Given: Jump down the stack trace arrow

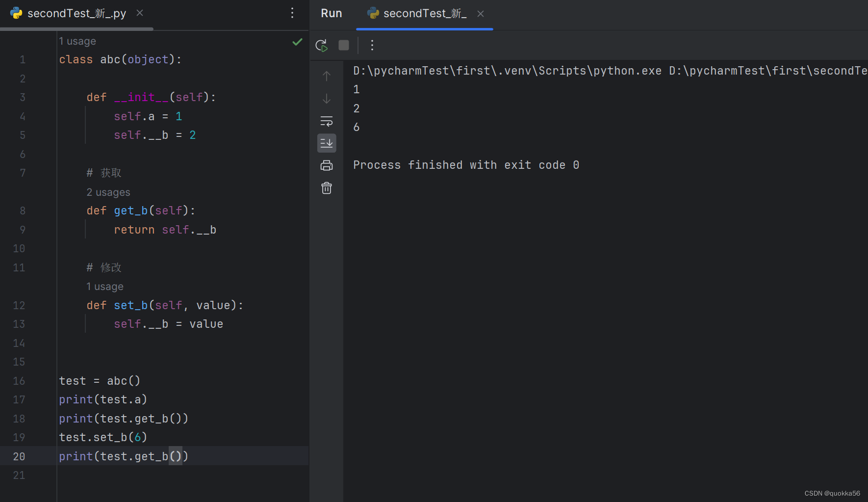Looking at the screenshot, I should click(327, 99).
